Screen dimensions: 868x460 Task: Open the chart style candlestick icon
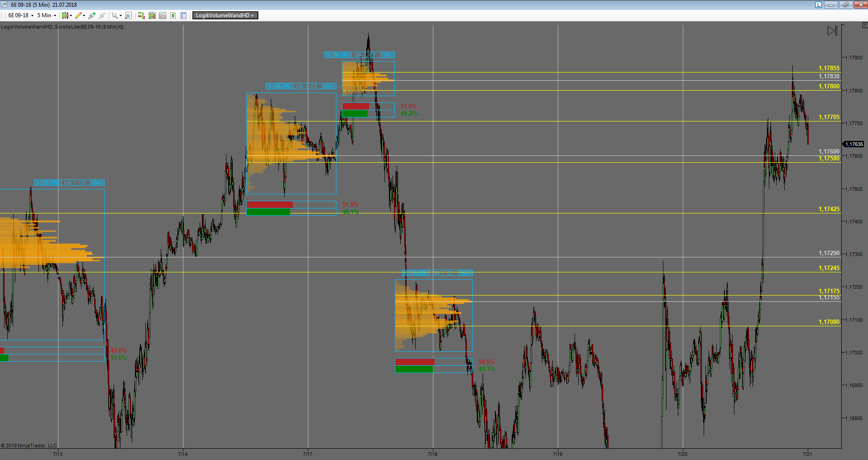65,15
